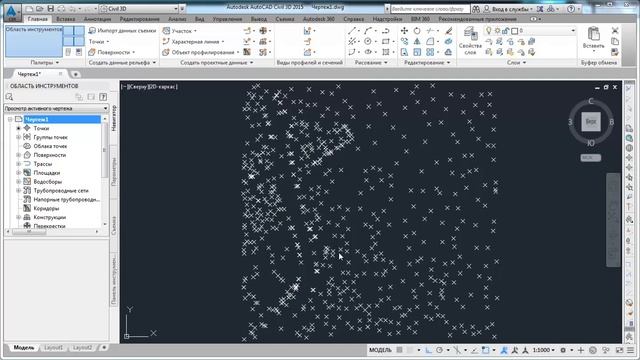Expand the Рисование panel title
This screenshot has height=360, width=640.
[371, 62]
